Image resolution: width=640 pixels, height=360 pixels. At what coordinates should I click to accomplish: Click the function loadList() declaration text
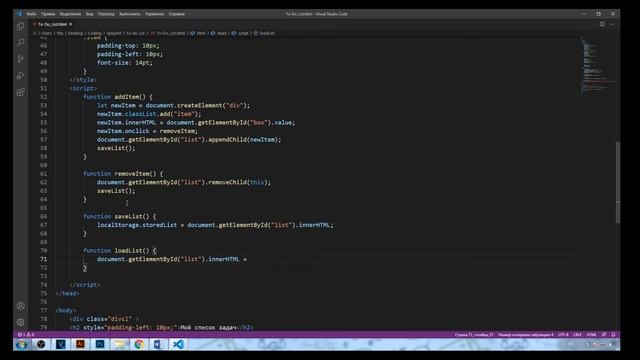click(x=119, y=251)
